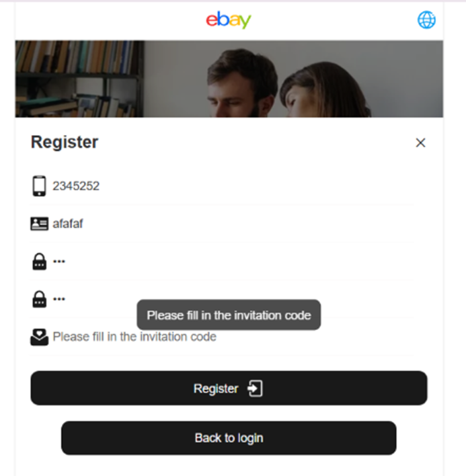
Task: Click the globe language icon
Action: 426,20
